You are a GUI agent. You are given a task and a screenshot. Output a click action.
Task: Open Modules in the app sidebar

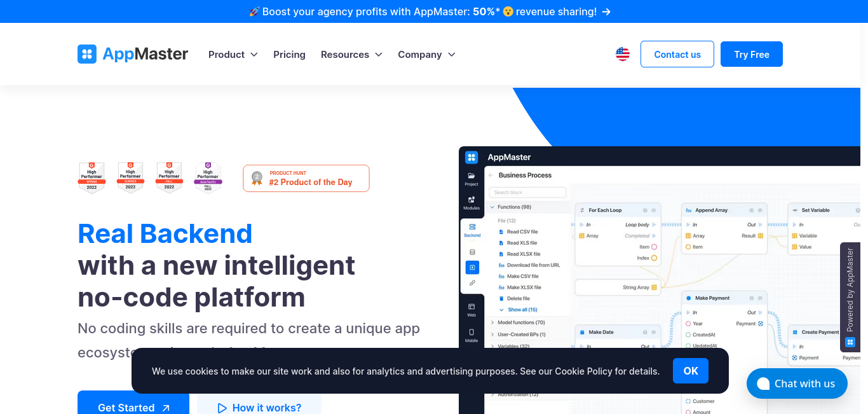[x=471, y=203]
